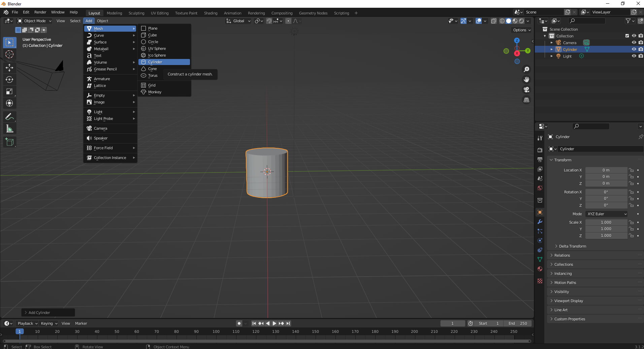Expand Camera tree item in outliner
644x349 pixels.
click(552, 43)
